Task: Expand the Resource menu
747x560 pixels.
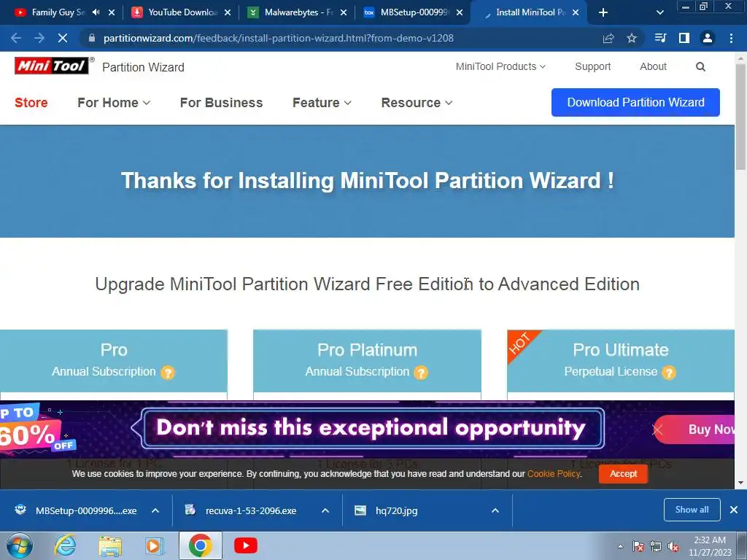Action: pos(417,103)
